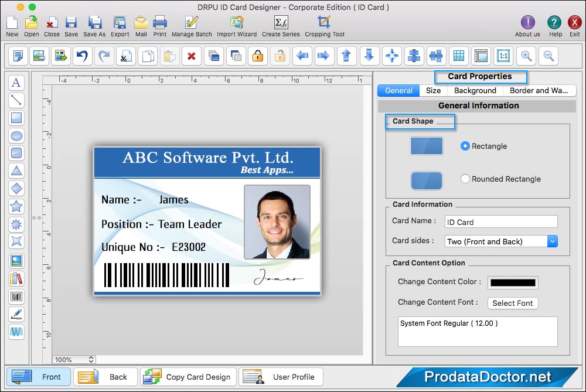The image size is (586, 392).
Task: Click the Exit icon
Action: click(x=574, y=26)
